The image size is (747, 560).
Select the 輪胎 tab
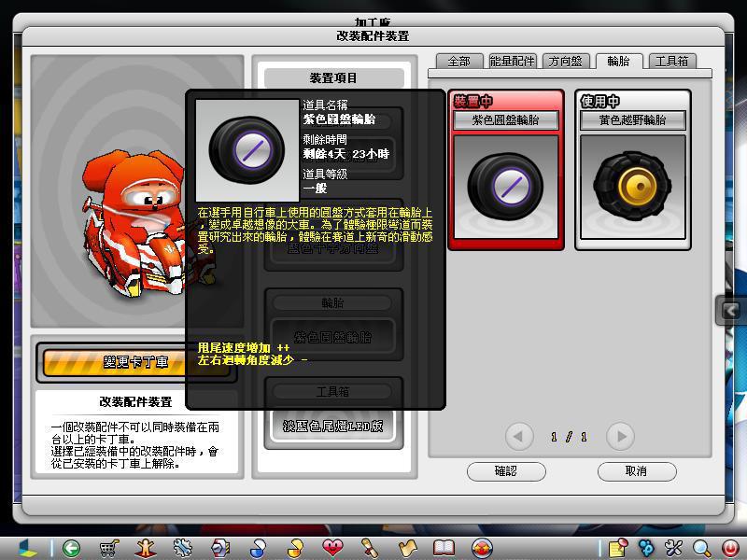pyautogui.click(x=619, y=61)
